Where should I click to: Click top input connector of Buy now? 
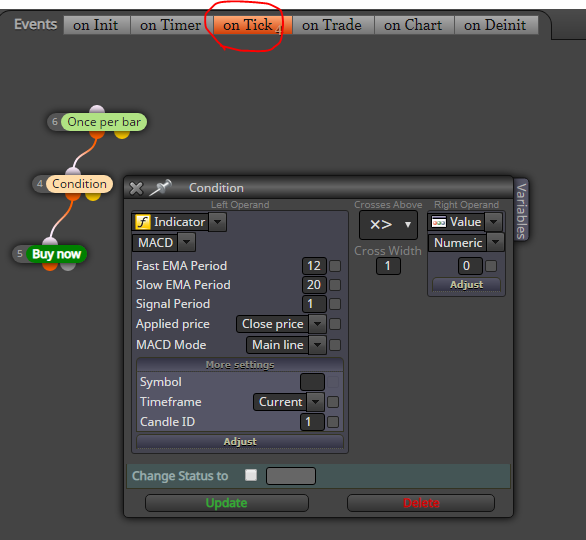coord(50,241)
